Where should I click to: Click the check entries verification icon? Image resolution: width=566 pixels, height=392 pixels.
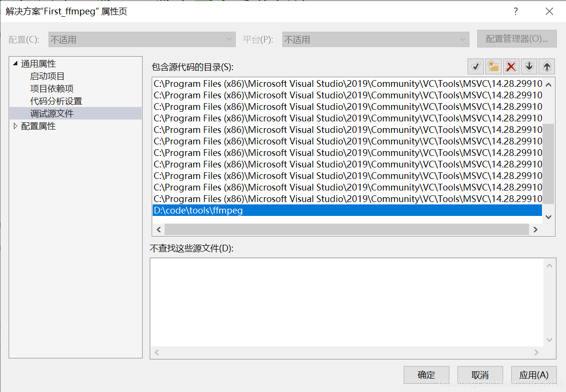point(475,66)
